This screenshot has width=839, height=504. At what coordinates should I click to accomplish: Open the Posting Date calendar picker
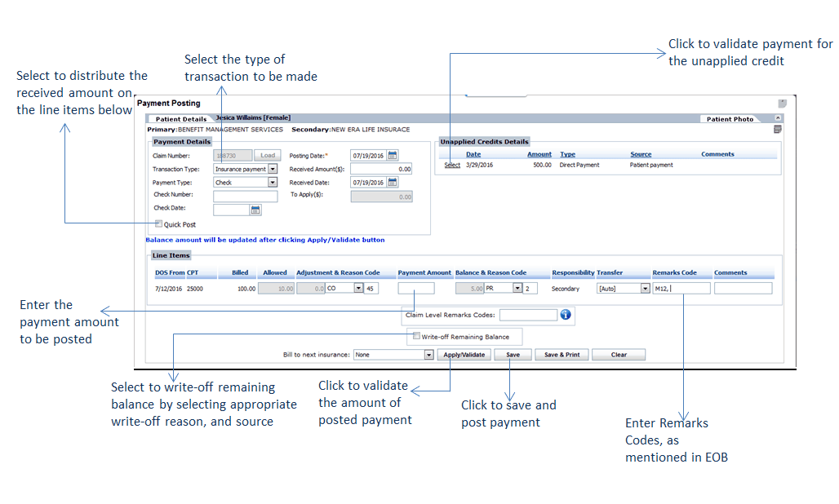tap(393, 156)
